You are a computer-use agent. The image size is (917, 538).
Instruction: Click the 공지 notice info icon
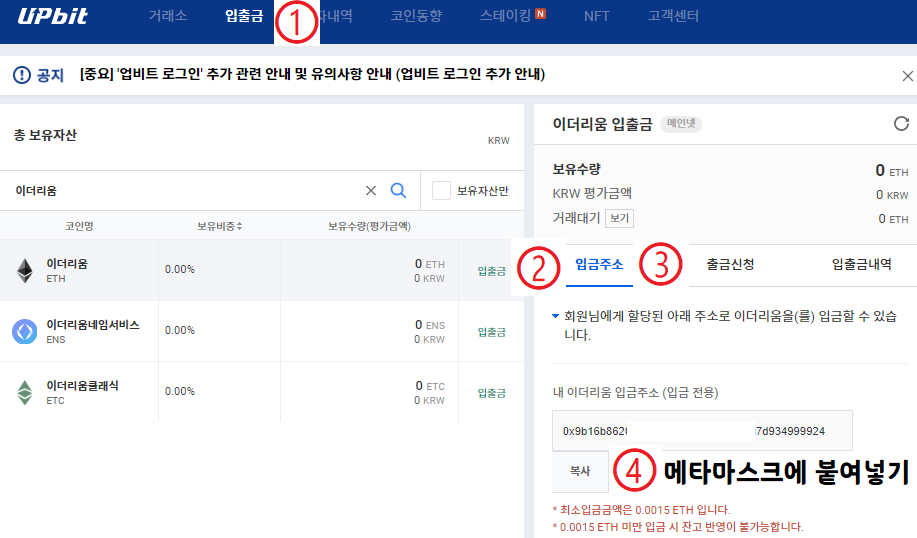pos(22,75)
